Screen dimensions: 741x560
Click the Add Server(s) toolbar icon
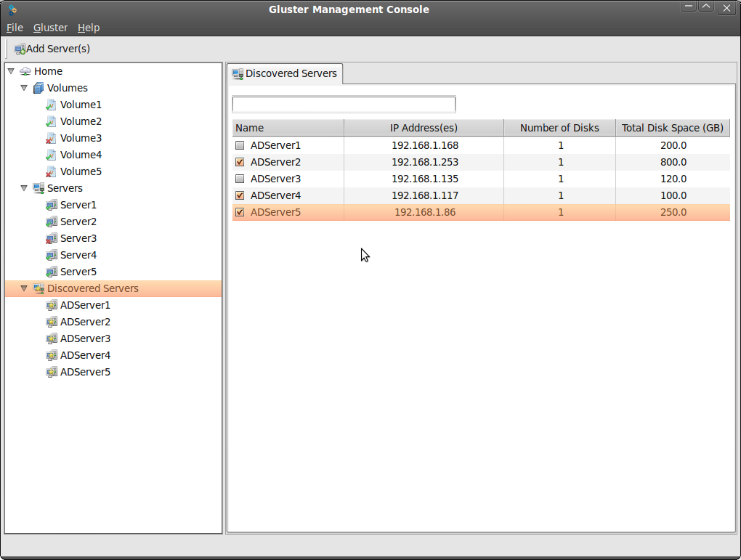[20, 49]
